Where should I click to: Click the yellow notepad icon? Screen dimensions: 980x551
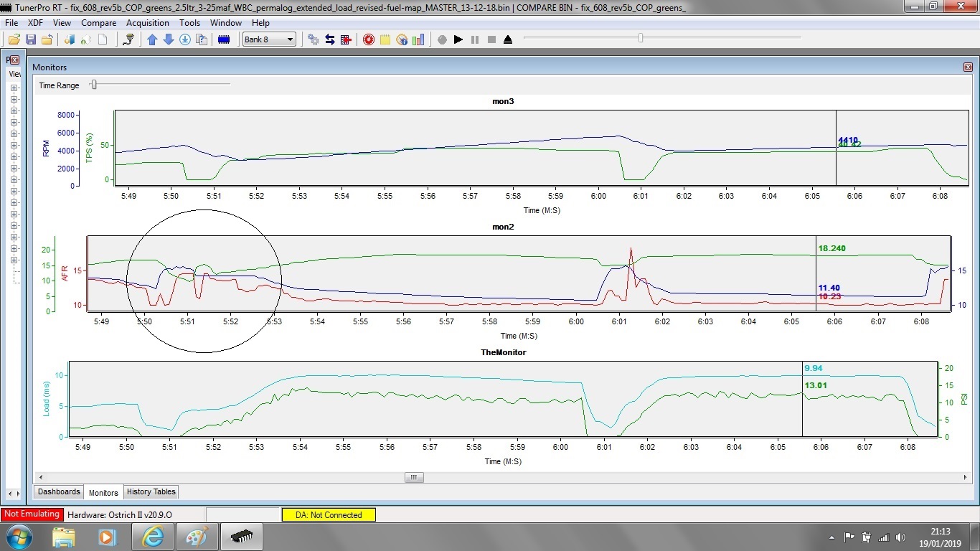coord(385,39)
